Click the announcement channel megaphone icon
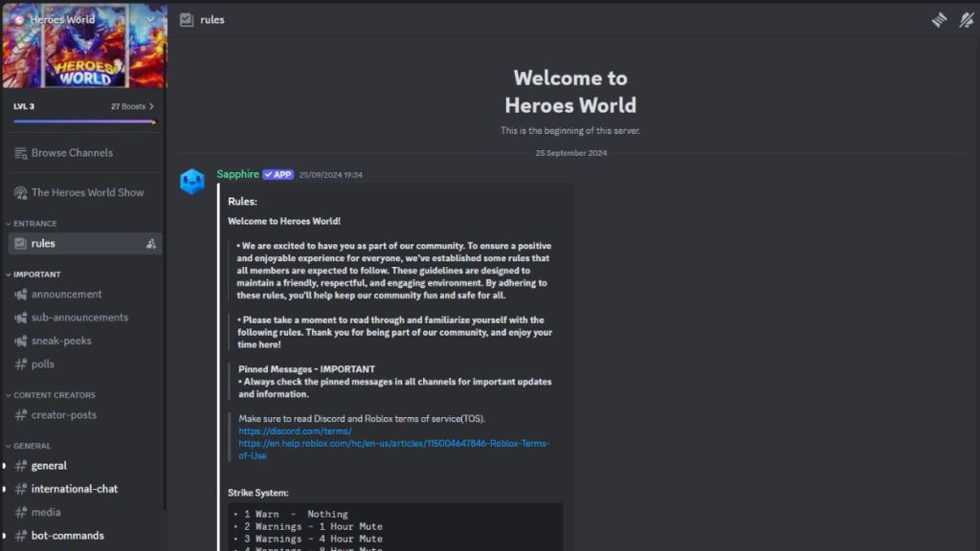 tap(20, 295)
